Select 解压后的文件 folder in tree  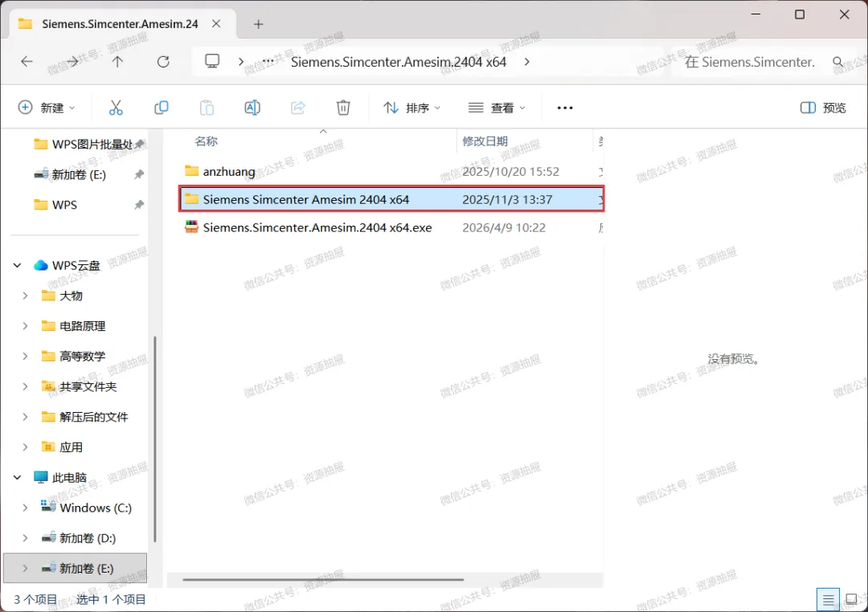coord(84,417)
